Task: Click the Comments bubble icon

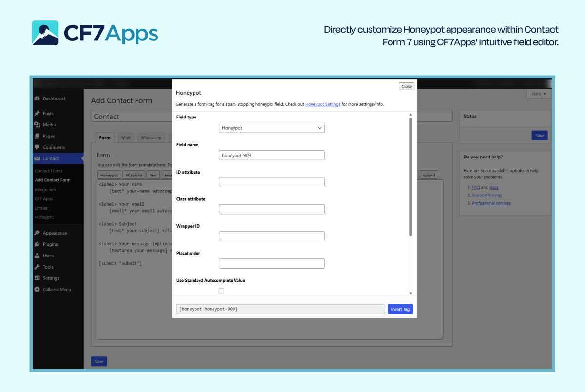Action: tap(37, 147)
